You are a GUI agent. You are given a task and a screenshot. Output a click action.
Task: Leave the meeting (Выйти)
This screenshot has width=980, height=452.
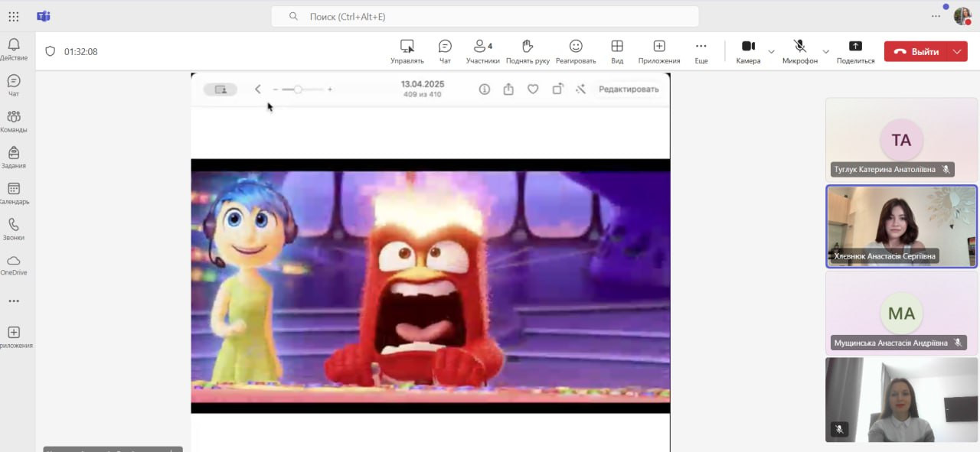916,51
